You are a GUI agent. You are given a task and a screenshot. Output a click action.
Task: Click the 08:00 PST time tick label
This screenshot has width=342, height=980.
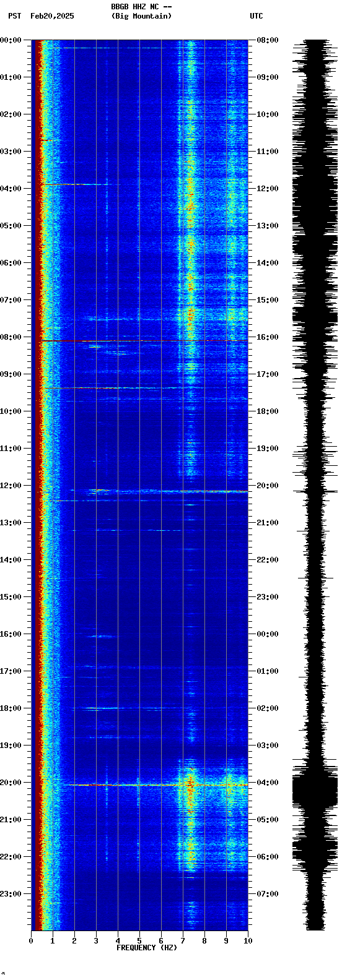[x=11, y=337]
